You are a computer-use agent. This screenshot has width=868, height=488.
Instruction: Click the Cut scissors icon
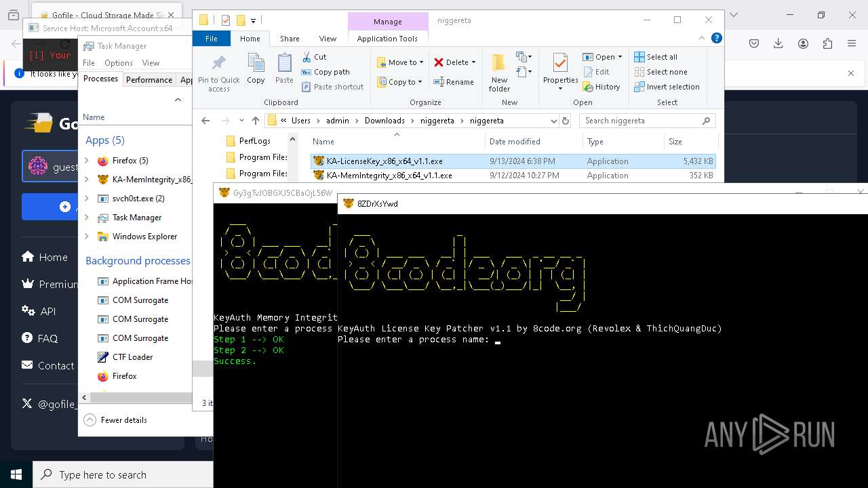[x=307, y=57]
